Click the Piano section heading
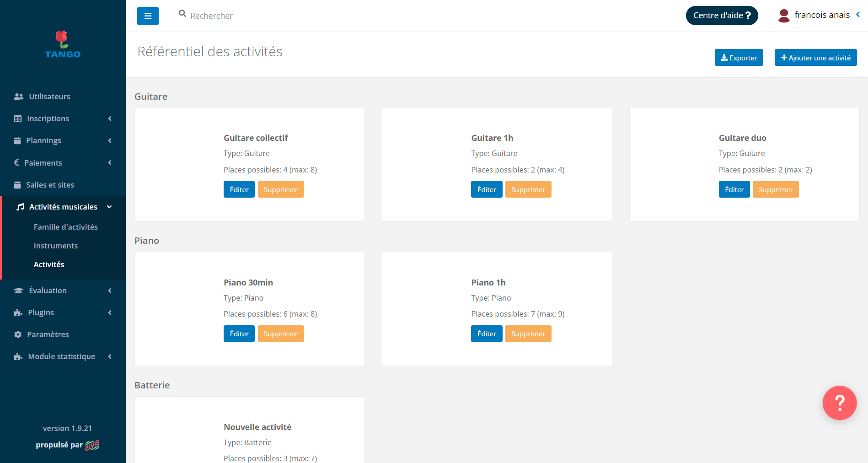 [147, 241]
